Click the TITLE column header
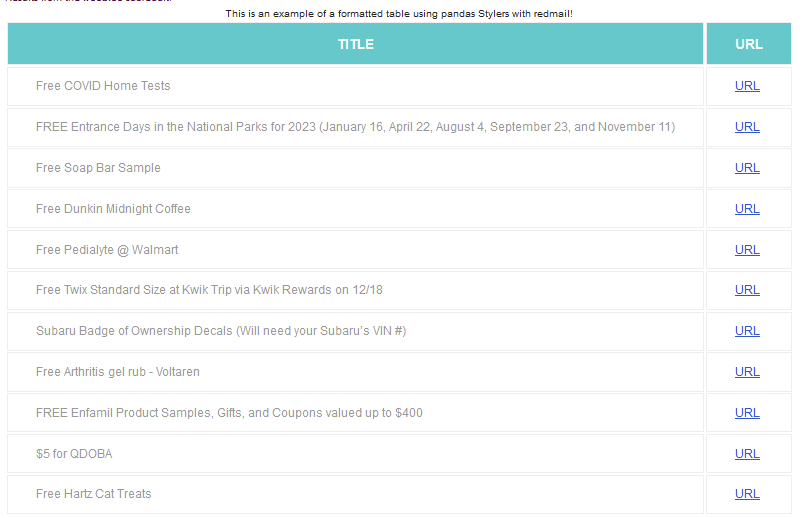810x518 pixels. point(355,44)
